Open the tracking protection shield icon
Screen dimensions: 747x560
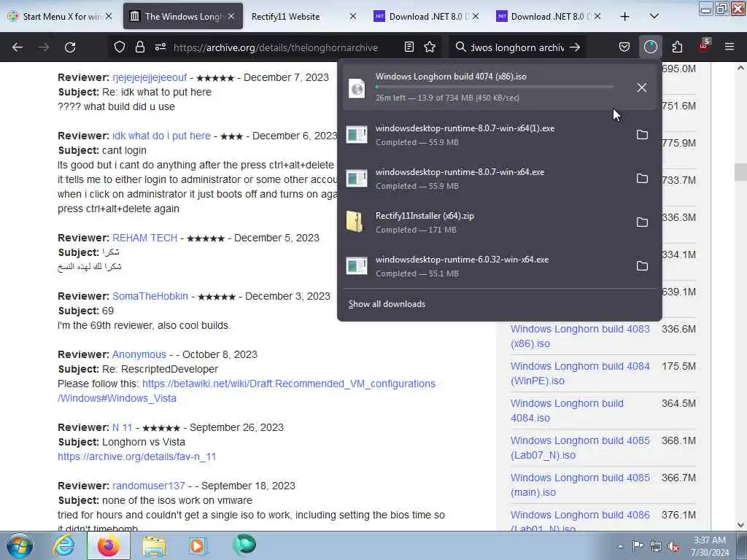coord(120,47)
